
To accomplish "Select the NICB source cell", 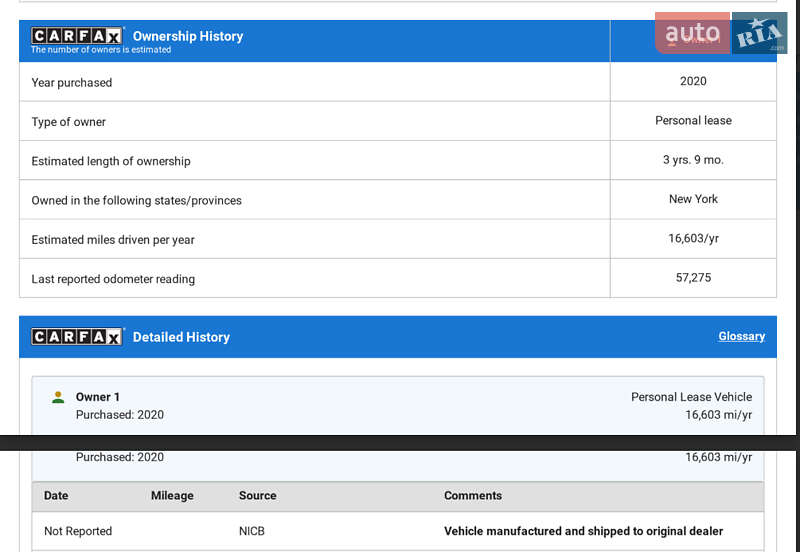I will [x=252, y=531].
